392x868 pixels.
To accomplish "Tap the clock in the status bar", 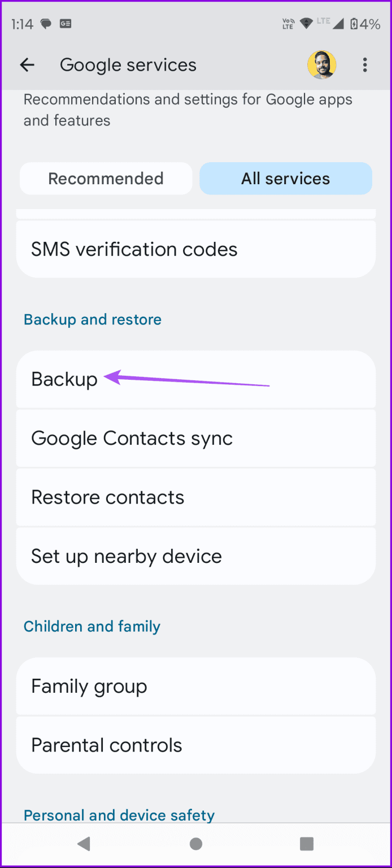I will click(21, 24).
